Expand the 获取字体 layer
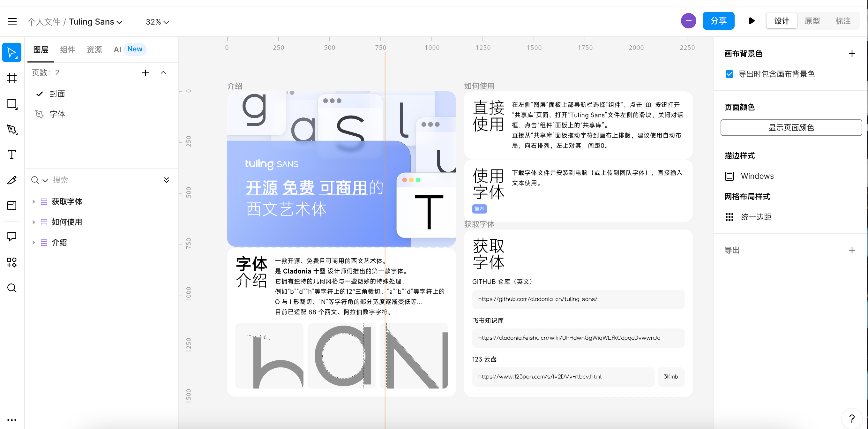Image resolution: width=868 pixels, height=429 pixels. click(x=34, y=202)
